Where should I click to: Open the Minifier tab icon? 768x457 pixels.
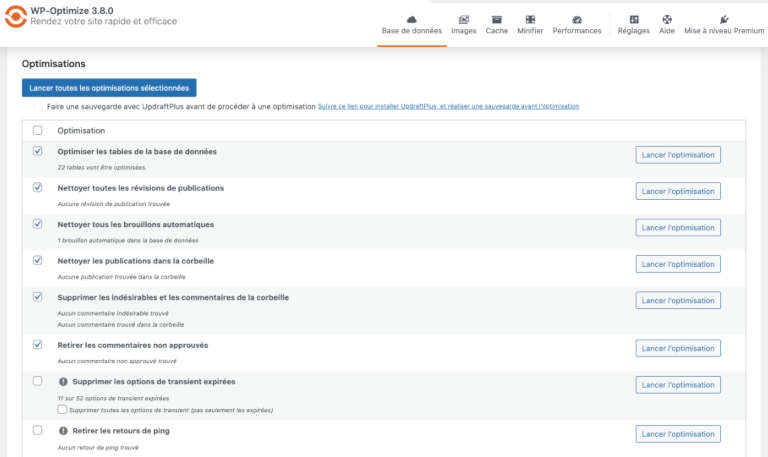coord(530,19)
